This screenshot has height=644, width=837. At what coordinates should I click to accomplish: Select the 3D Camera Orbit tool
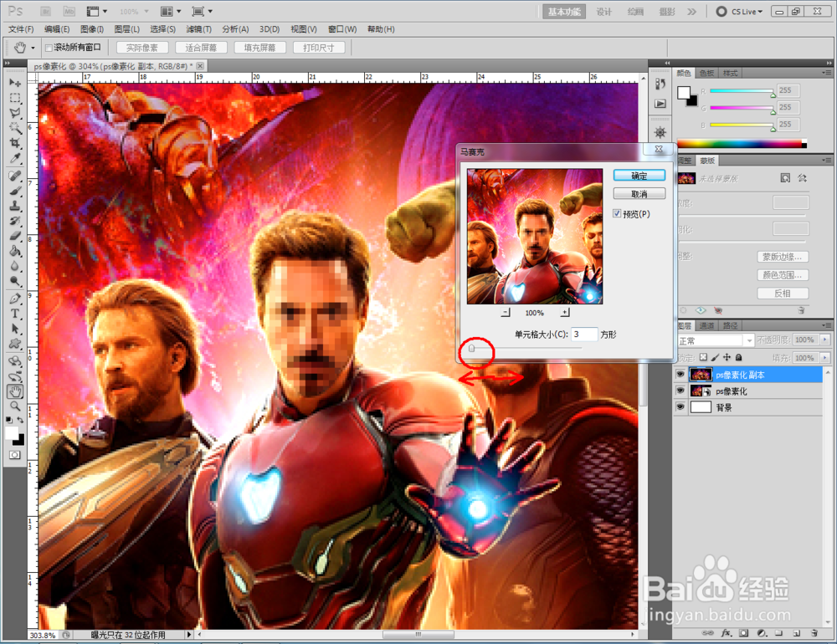pos(15,376)
